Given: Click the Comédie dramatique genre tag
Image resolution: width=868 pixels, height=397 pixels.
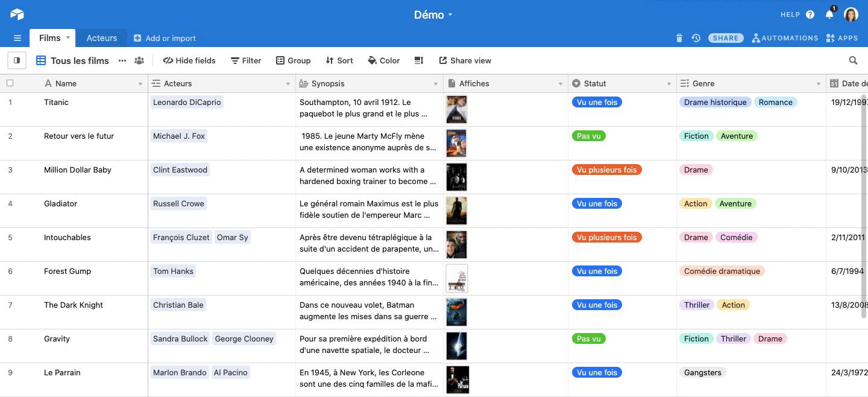Looking at the screenshot, I should click(722, 272).
